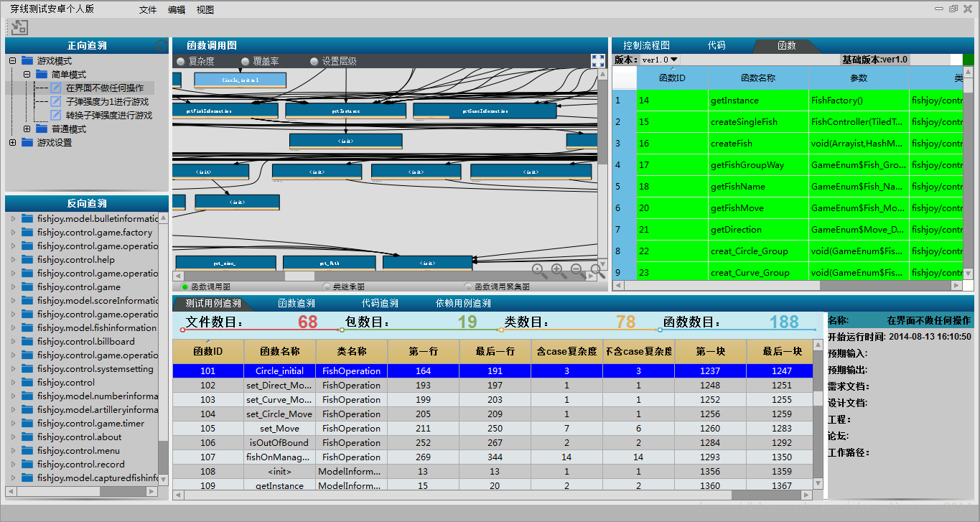980x522 pixels.
Task: Click the folder icon of fishjoy.control.about
Action: point(28,437)
